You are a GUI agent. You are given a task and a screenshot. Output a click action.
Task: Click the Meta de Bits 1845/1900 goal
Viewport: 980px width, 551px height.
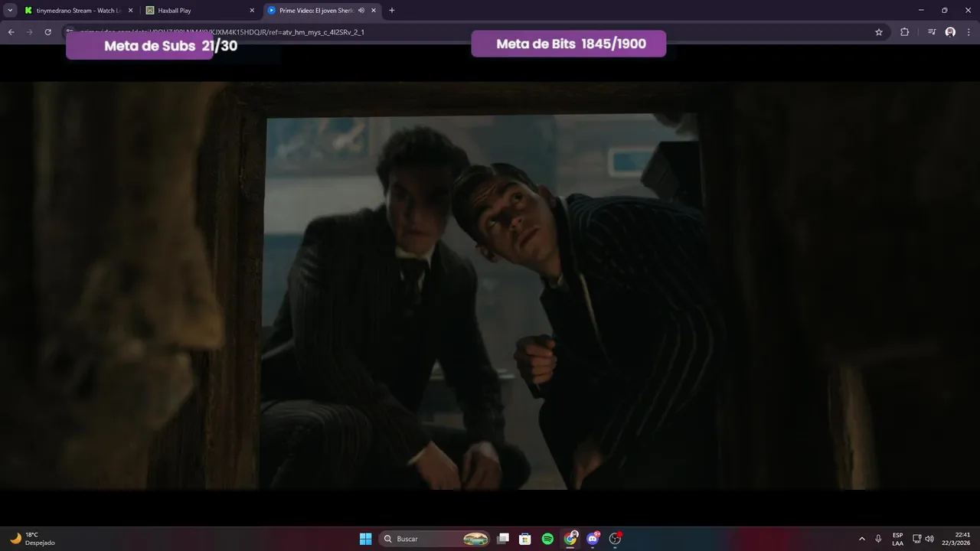point(569,44)
